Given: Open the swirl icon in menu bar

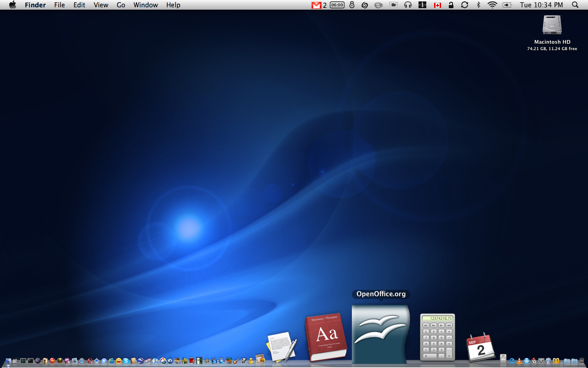Looking at the screenshot, I should [x=365, y=5].
